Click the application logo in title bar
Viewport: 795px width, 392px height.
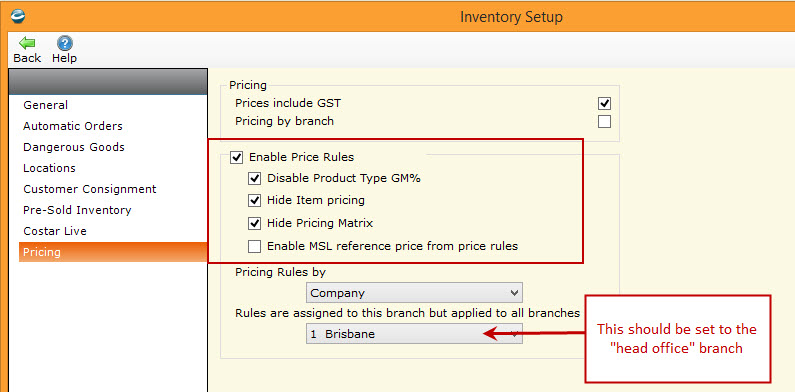pyautogui.click(x=18, y=16)
